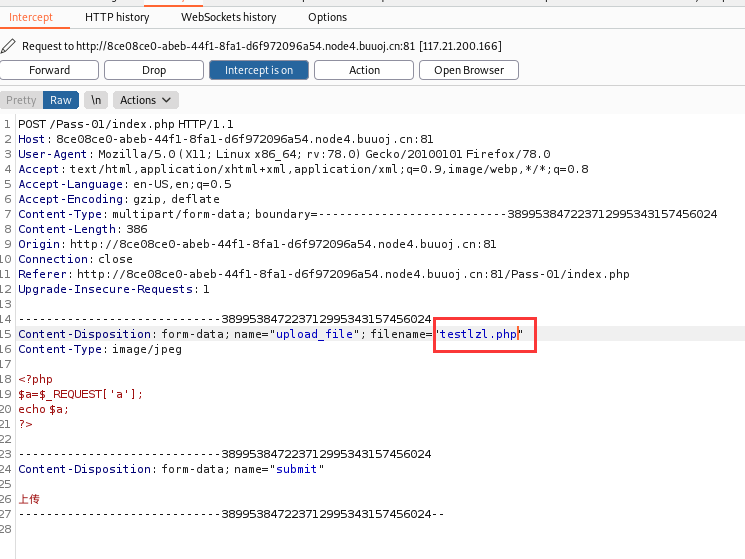745x559 pixels.
Task: Open the Action menu button
Action: coord(364,70)
